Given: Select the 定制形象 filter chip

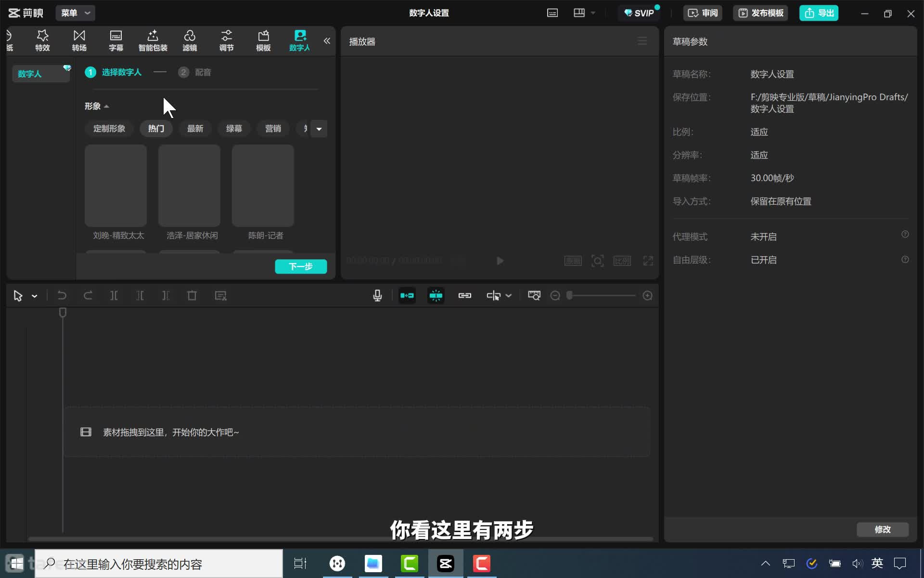Looking at the screenshot, I should coord(109,129).
